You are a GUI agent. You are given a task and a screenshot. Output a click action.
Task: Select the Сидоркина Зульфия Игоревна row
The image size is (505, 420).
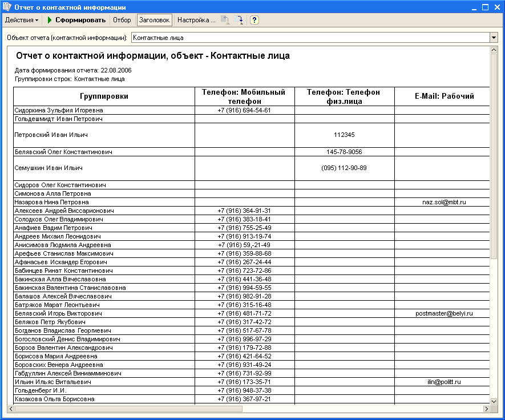59,110
